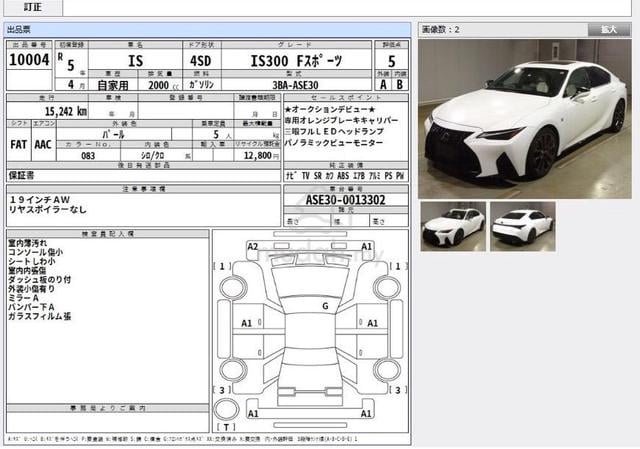The width and height of the screenshot is (640, 449).
Task: Select the front-view car thumbnail
Action: (453, 226)
